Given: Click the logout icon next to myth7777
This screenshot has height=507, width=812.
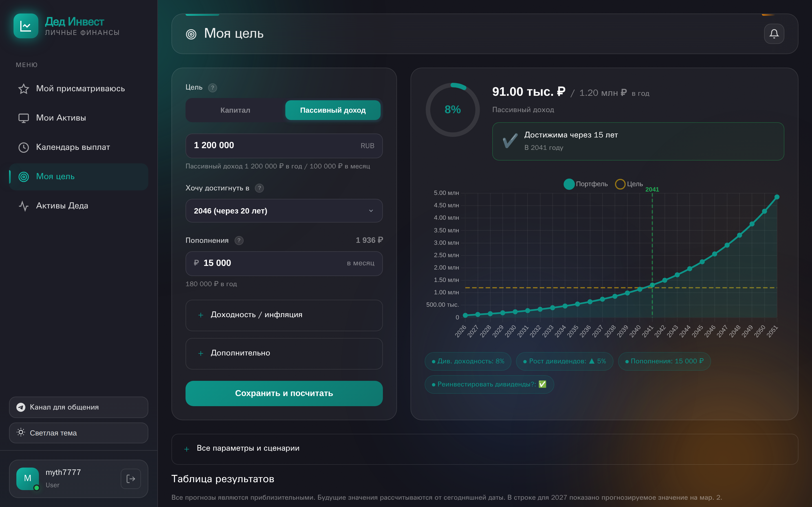Looking at the screenshot, I should coord(131,479).
